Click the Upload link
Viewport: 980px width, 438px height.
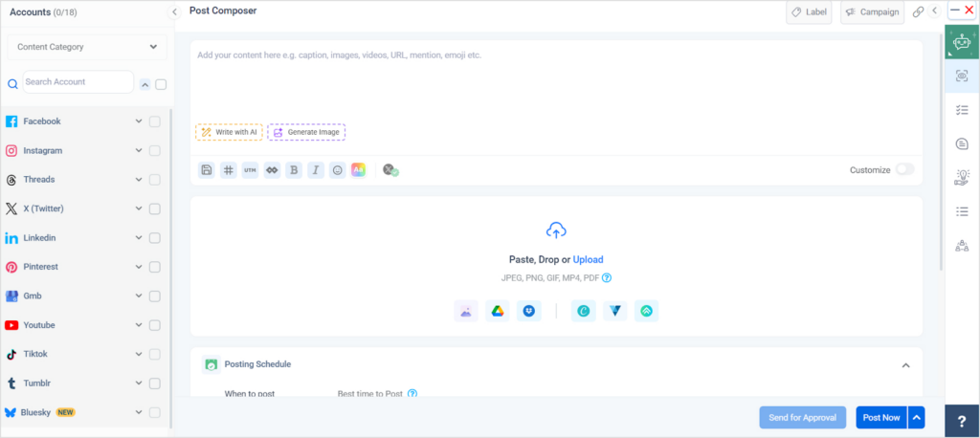click(x=589, y=259)
